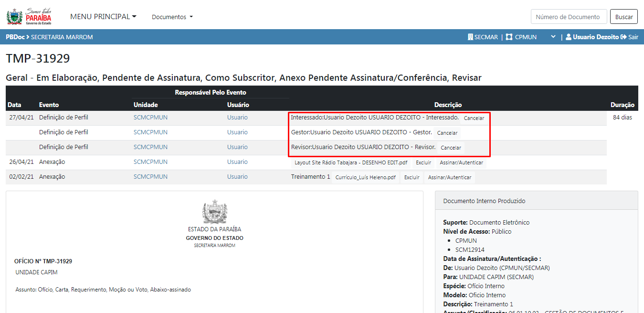
Task: Click the user profile icon
Action: pyautogui.click(x=568, y=37)
